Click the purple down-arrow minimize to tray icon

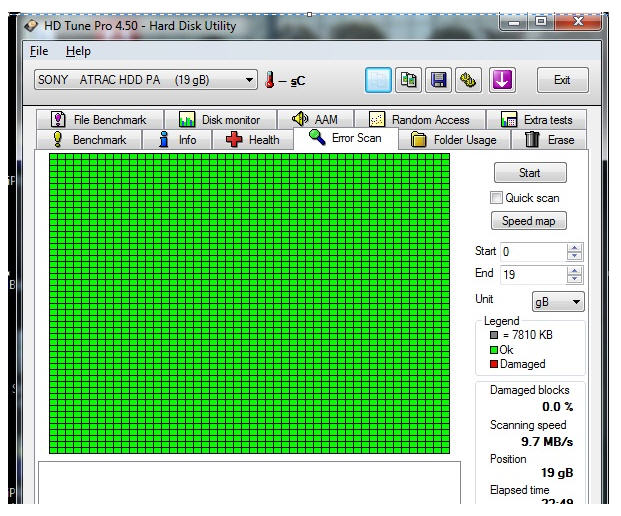501,80
